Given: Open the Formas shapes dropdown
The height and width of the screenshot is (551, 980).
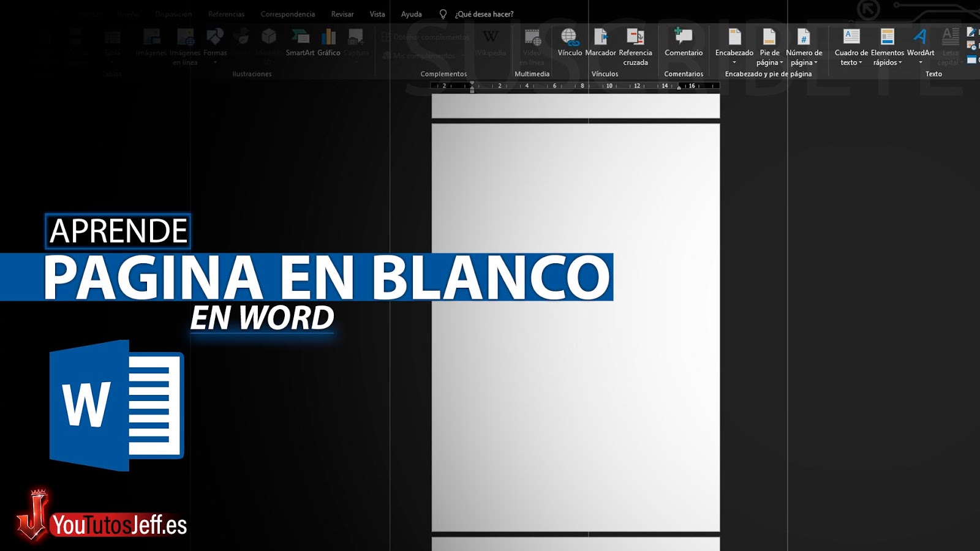Looking at the screenshot, I should [x=215, y=47].
